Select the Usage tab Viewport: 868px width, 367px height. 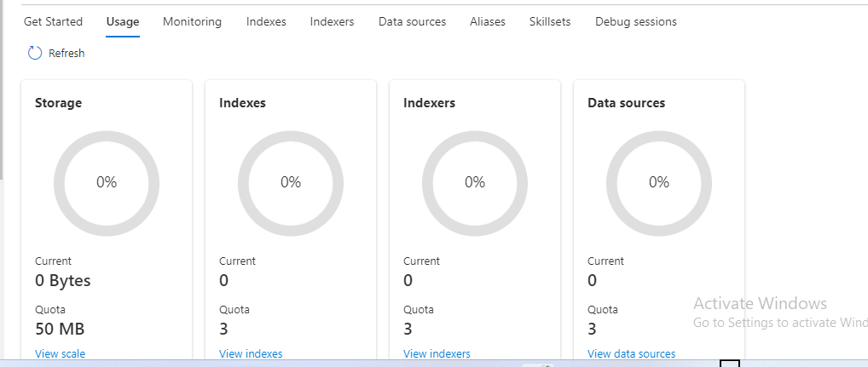coord(123,21)
